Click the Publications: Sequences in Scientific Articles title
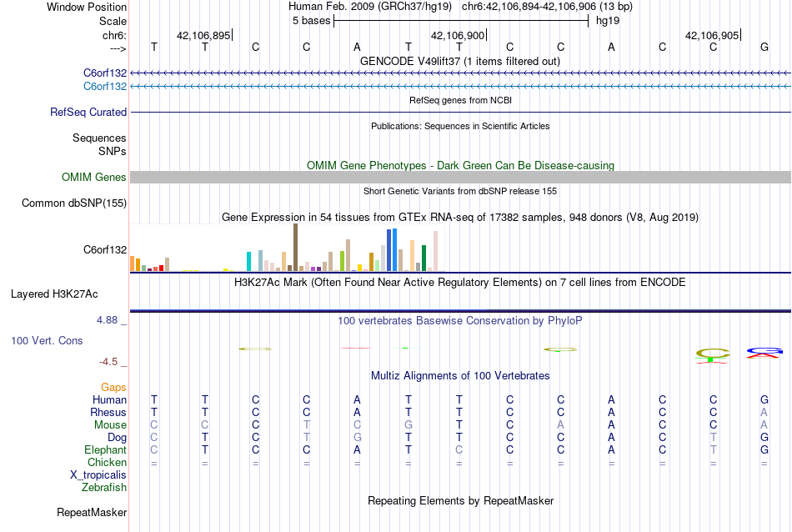This screenshot has width=792, height=532. pyautogui.click(x=460, y=126)
